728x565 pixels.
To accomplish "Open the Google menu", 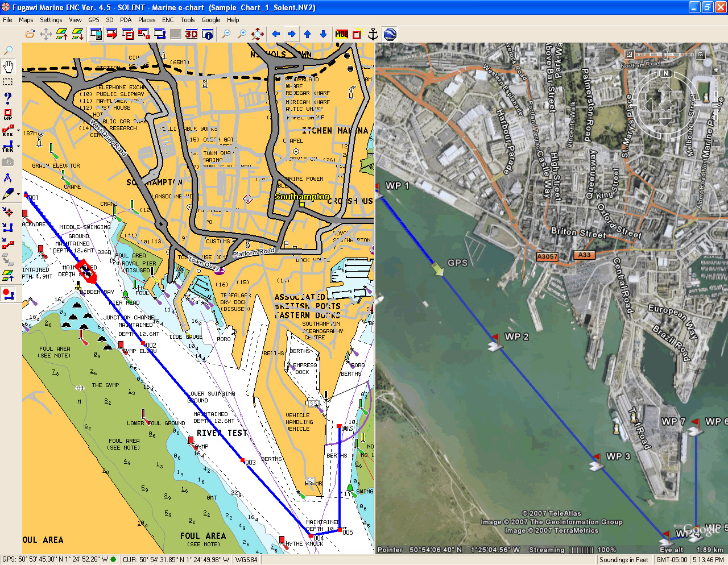I will click(x=211, y=20).
